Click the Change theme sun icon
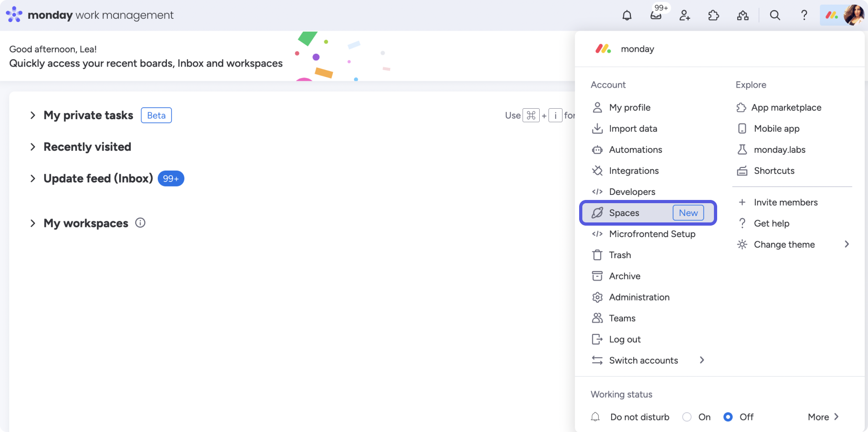Viewport: 868px width, 432px height. pos(742,244)
